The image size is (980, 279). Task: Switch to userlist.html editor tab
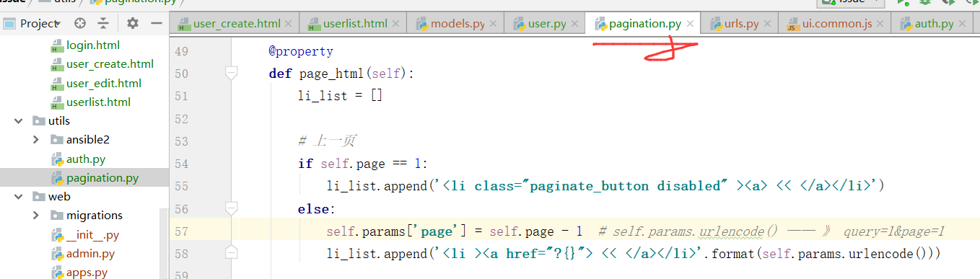click(x=355, y=24)
